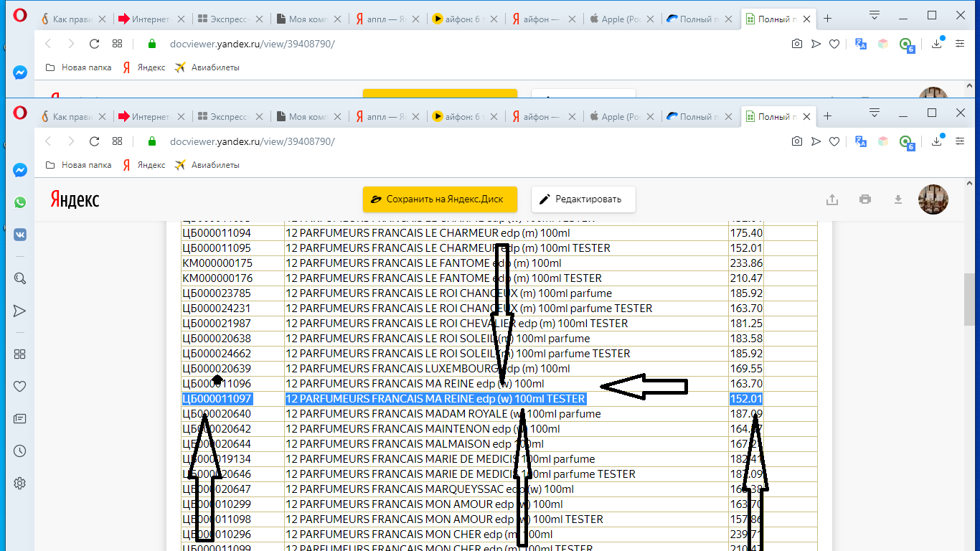Open the user profile avatar beside download icon
Image resolution: width=980 pixels, height=551 pixels.
pos(933,199)
